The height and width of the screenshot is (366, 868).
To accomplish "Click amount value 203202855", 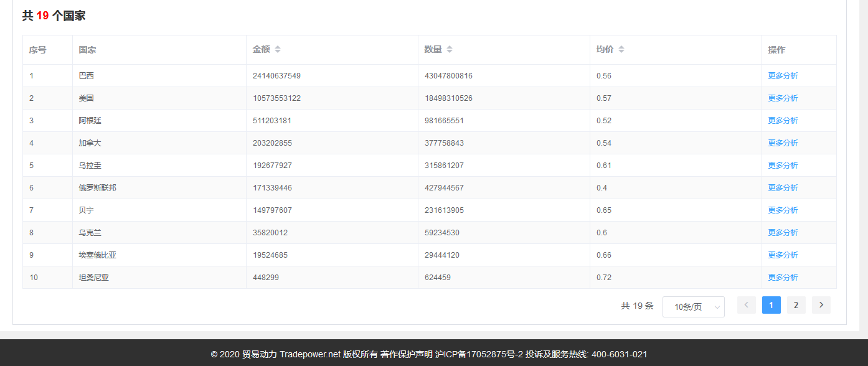I will [272, 143].
